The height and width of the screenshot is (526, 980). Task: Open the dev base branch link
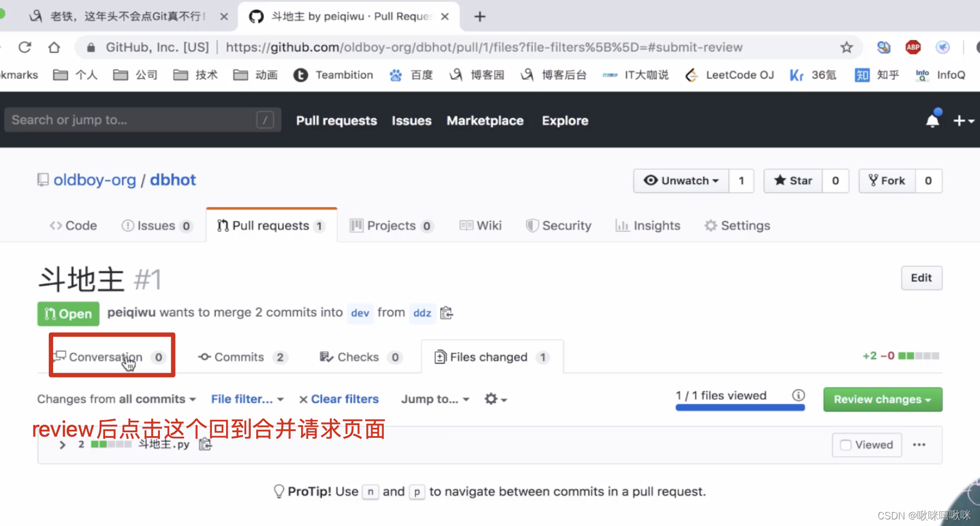[360, 313]
